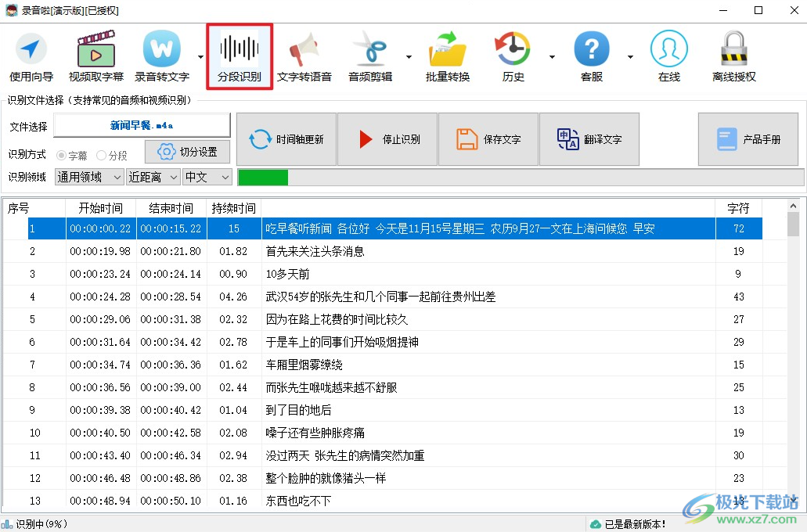Select the row 因为在路上花费的时间比较久
This screenshot has width=807, height=532.
click(383, 319)
